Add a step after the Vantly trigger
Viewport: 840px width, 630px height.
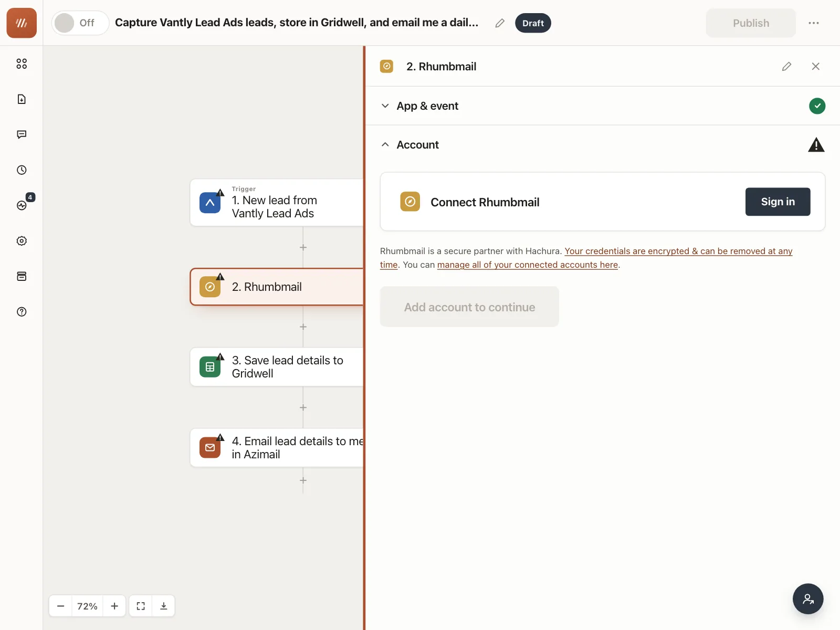pyautogui.click(x=303, y=247)
